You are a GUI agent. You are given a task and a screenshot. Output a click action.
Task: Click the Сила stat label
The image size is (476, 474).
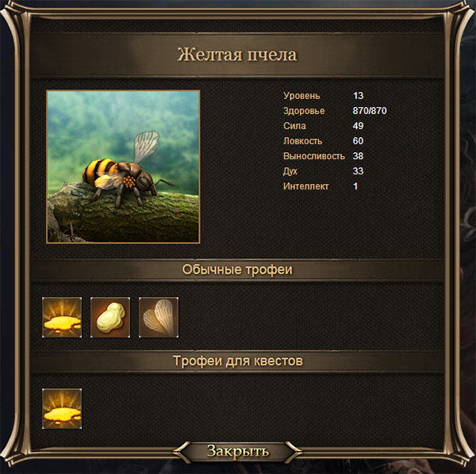(294, 126)
